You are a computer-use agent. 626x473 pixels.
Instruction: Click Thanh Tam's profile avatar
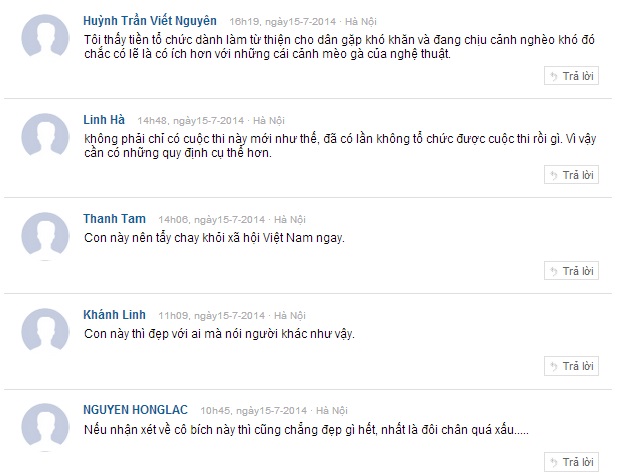point(45,236)
